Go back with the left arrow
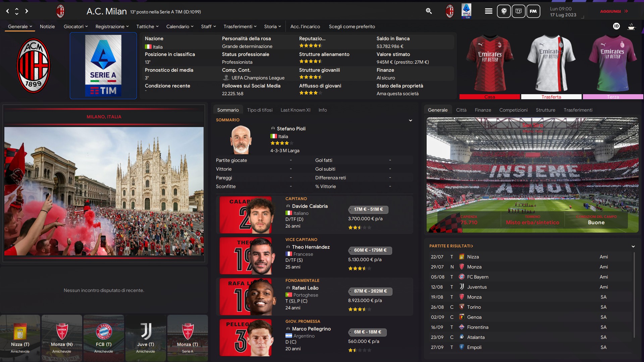644x362 pixels. tap(7, 11)
